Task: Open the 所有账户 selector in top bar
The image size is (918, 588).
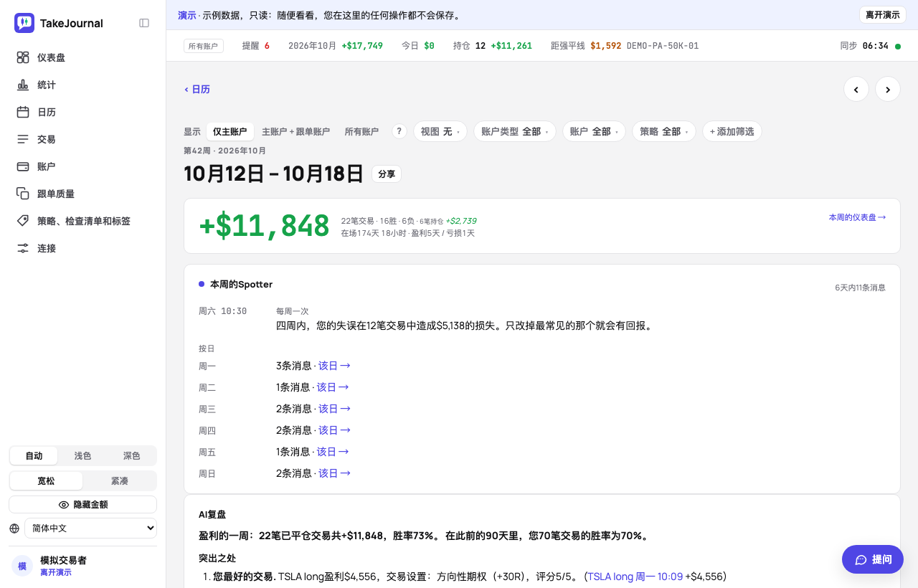Action: (204, 46)
